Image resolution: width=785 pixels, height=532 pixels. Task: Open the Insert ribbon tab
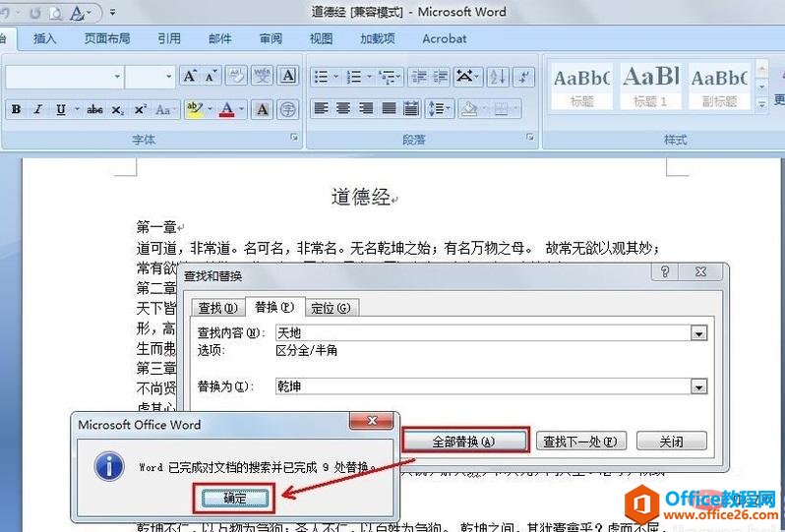pyautogui.click(x=44, y=38)
